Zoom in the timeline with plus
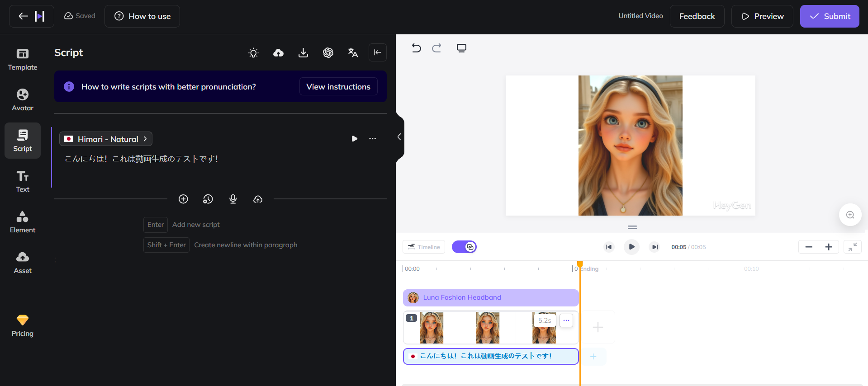 tap(829, 247)
